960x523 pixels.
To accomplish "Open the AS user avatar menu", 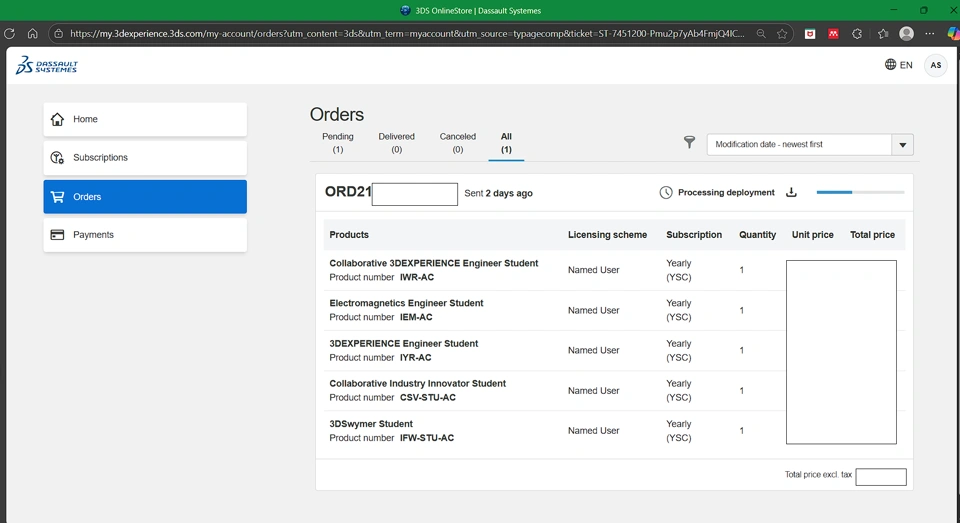I will 936,65.
